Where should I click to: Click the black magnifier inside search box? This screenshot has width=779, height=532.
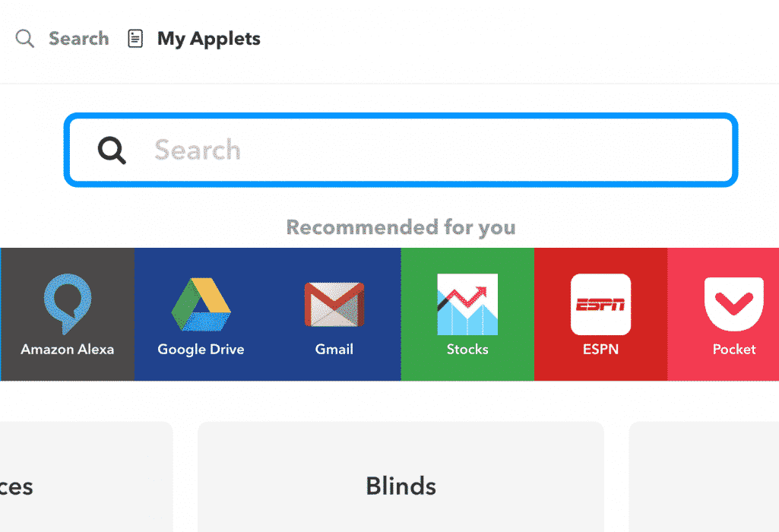point(112,150)
